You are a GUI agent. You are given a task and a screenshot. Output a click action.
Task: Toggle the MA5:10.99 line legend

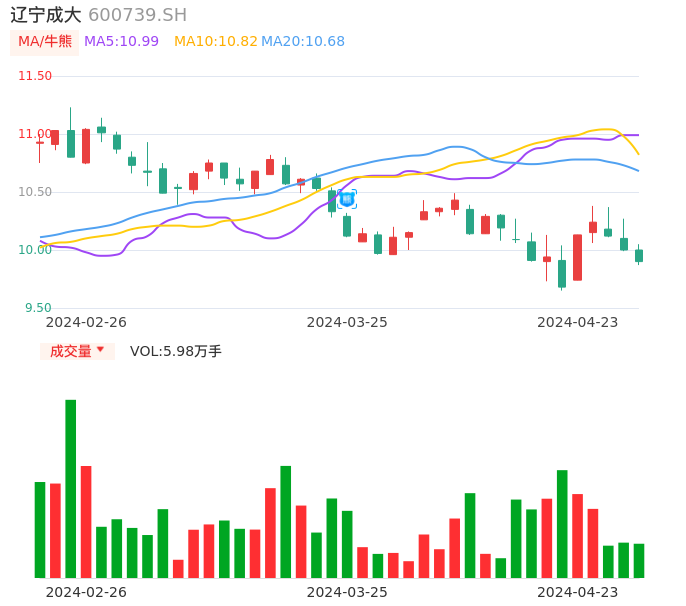click(x=121, y=42)
